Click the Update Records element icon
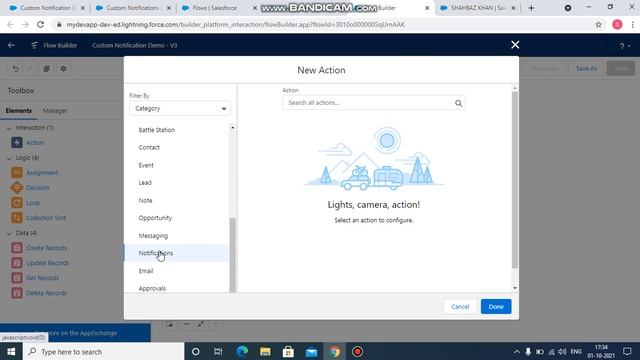640x360 pixels. (17, 263)
